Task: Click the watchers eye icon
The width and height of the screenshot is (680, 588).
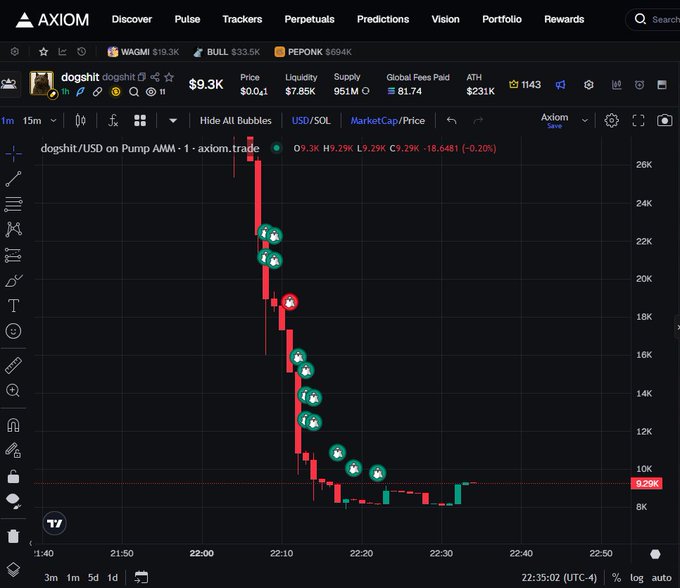Action: 151,91
